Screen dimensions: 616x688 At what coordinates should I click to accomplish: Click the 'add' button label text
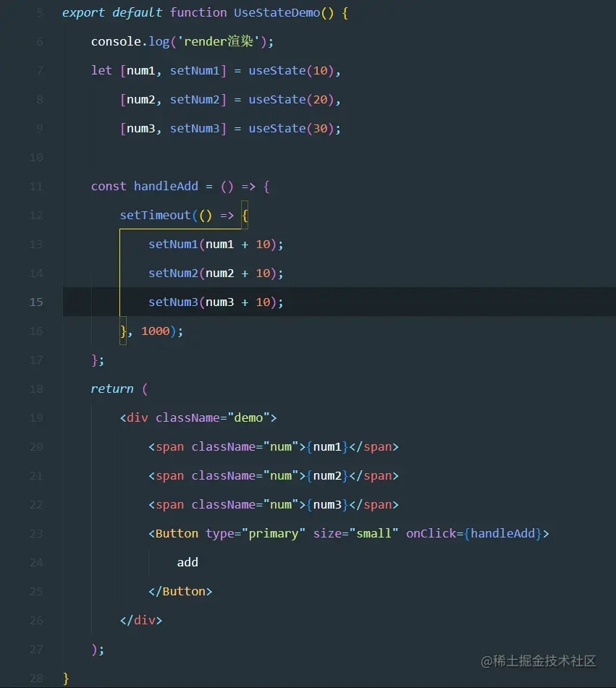click(187, 563)
